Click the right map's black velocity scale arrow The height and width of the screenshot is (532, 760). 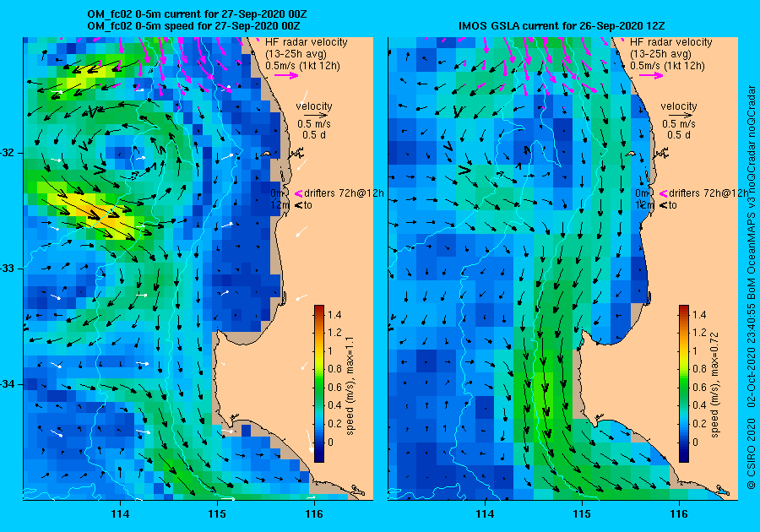(x=681, y=116)
